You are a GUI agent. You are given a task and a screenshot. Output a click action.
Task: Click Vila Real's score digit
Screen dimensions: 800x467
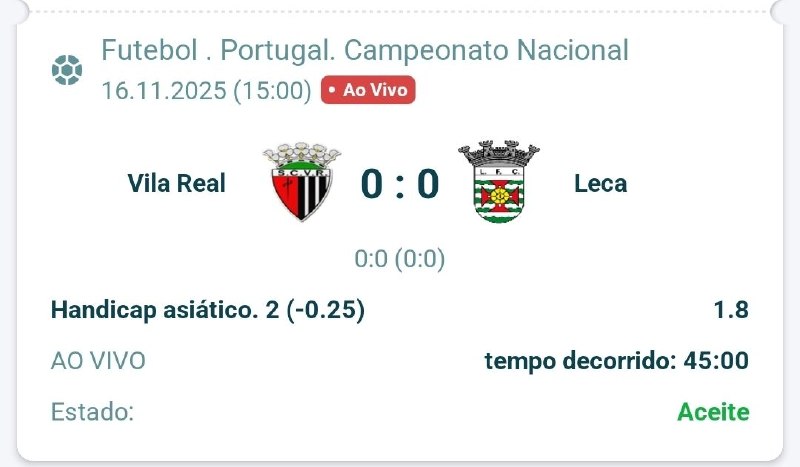pyautogui.click(x=372, y=184)
